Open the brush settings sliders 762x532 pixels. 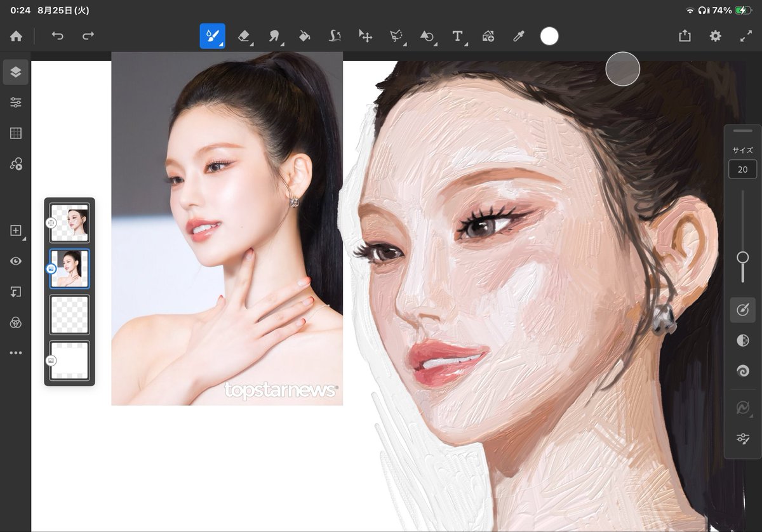pyautogui.click(x=742, y=438)
